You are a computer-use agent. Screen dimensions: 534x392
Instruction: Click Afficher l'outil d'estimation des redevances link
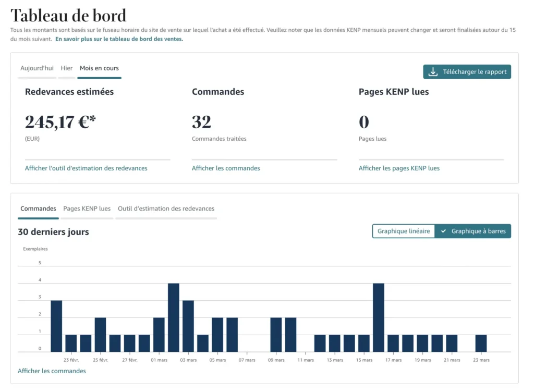coord(86,168)
